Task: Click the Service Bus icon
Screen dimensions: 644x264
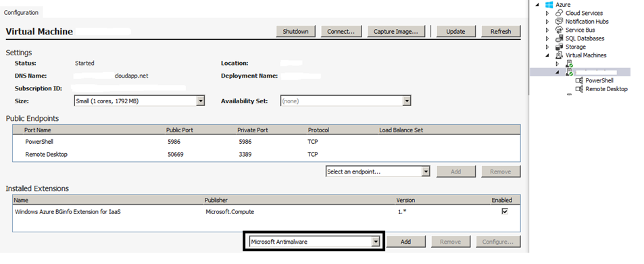Action: (x=559, y=30)
